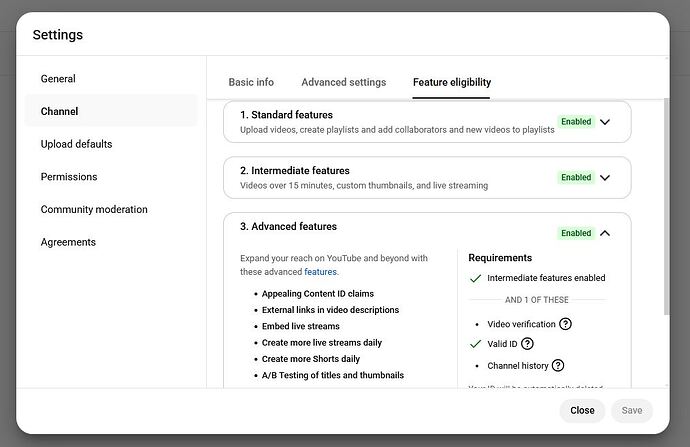Click Enabled badge on Intermediate features
690x447 pixels.
pyautogui.click(x=576, y=177)
